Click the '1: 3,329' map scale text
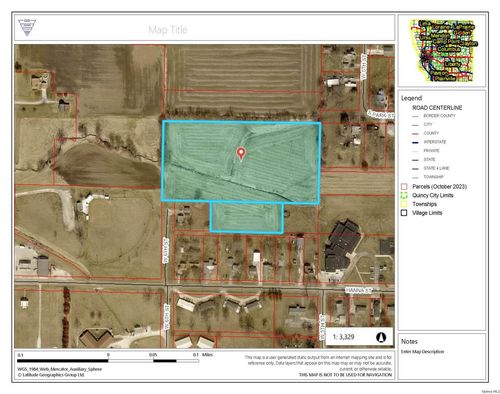Screen dimensions: 500x394 (x=343, y=337)
